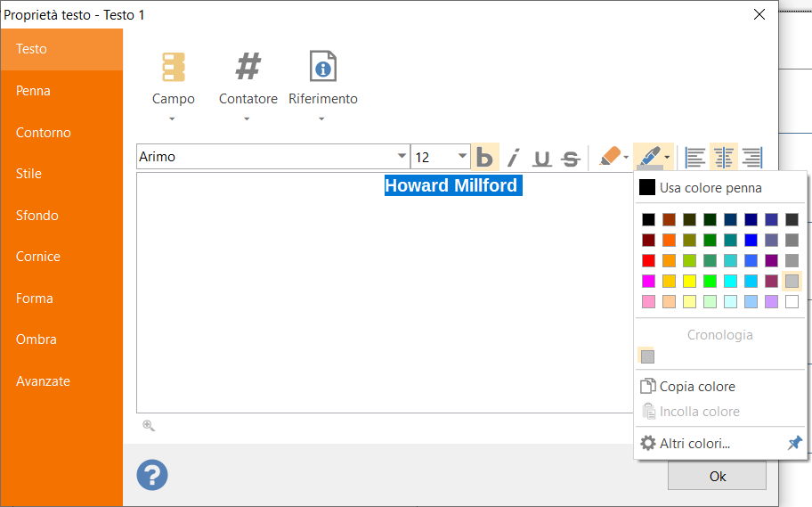This screenshot has height=507, width=812.
Task: Pick the magenta color swatch
Action: [x=648, y=281]
